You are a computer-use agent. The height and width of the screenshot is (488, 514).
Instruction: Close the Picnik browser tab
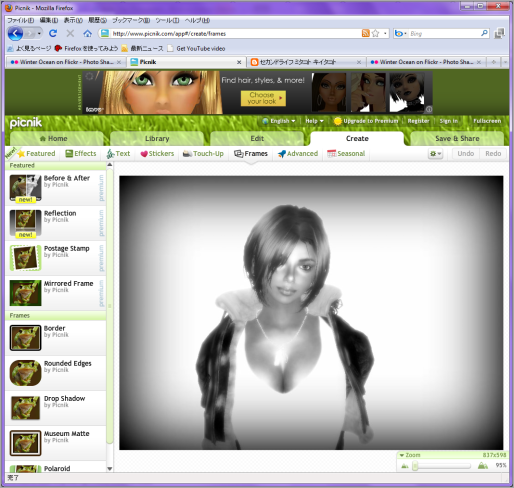click(x=239, y=62)
